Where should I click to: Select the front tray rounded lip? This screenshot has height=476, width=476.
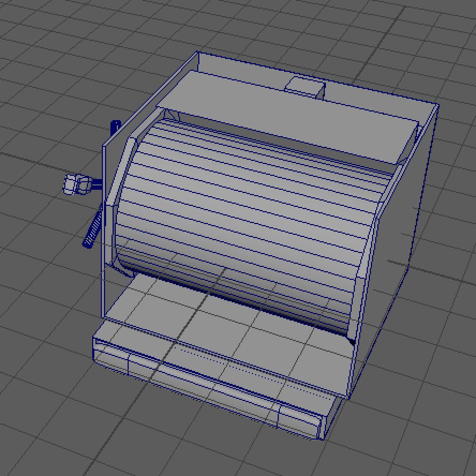click(x=206, y=389)
